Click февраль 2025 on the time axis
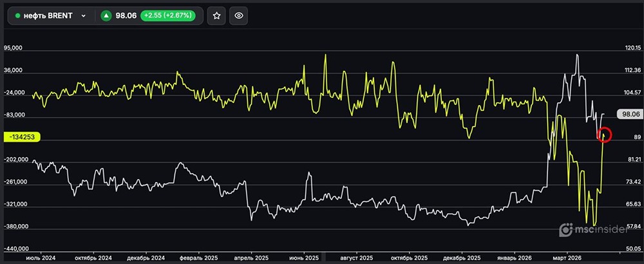The image size is (644, 264). [x=200, y=257]
